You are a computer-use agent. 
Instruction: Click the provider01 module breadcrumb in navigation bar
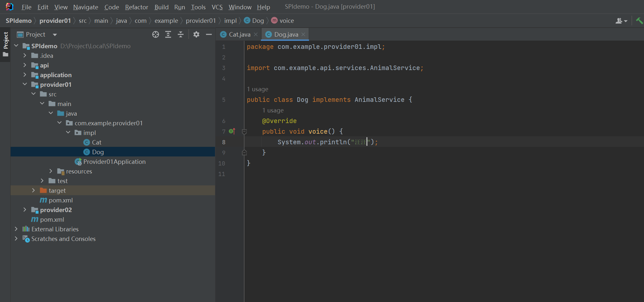coord(55,21)
